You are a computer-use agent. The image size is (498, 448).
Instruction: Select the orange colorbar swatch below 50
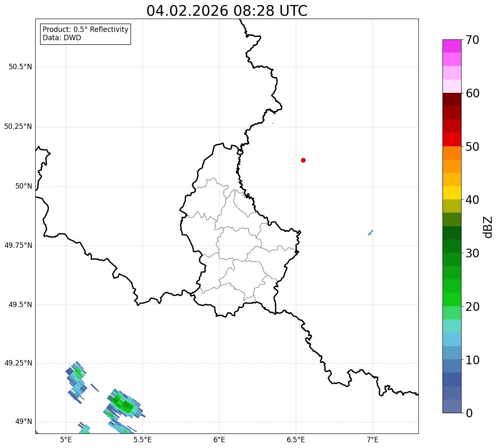pos(452,153)
